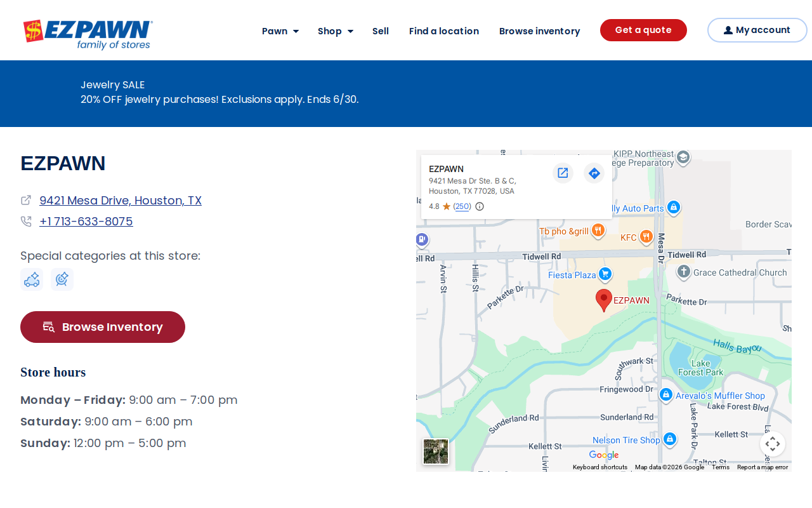812x508 pixels.
Task: Expand the Pawn dropdown menu
Action: click(280, 31)
